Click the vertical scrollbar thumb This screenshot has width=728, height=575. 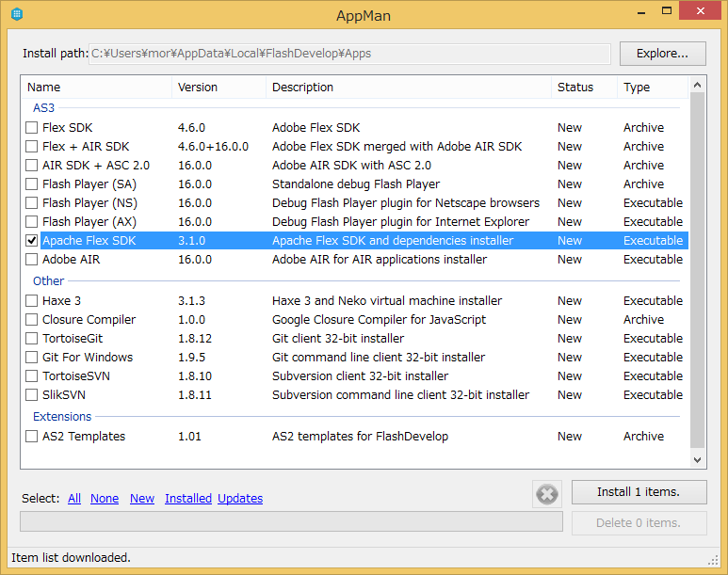tap(697, 270)
